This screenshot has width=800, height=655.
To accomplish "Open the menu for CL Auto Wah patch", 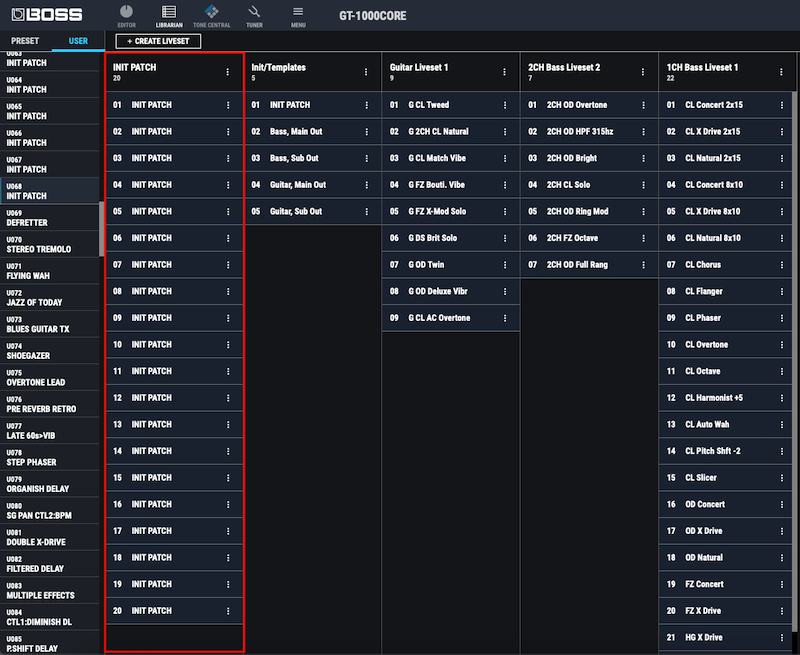I will tap(782, 424).
